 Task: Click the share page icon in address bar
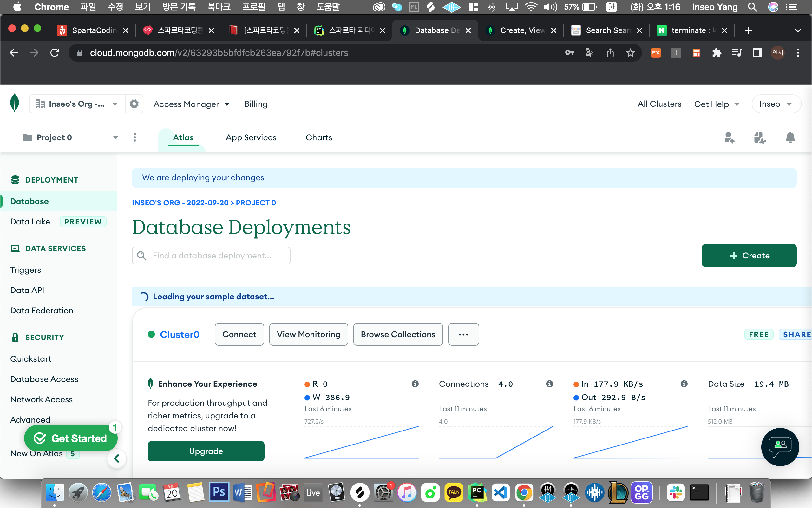point(610,53)
